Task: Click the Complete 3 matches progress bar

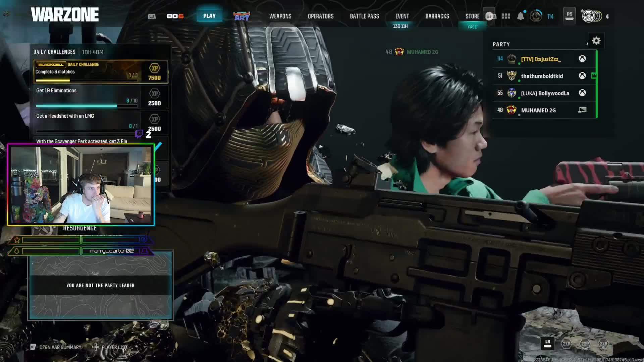Action: click(87, 80)
